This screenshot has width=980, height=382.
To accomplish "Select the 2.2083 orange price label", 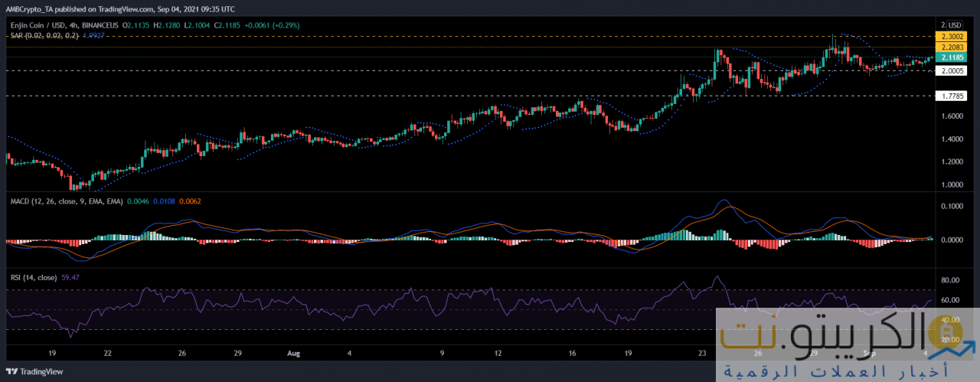I will pyautogui.click(x=952, y=47).
